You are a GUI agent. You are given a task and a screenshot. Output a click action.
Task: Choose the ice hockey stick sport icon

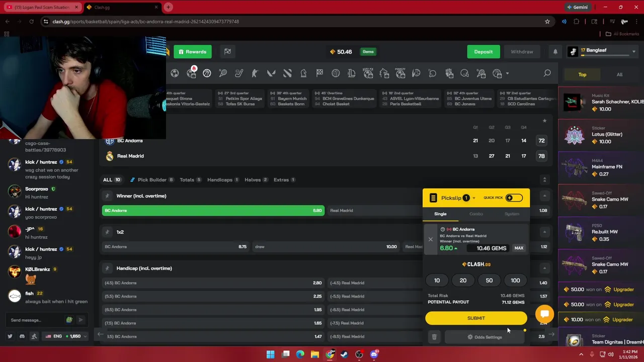[x=239, y=73]
